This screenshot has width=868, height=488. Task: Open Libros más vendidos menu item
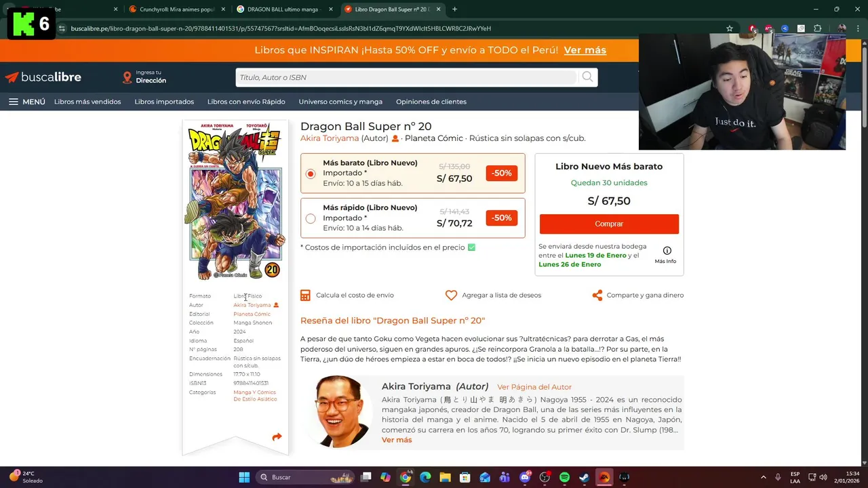tap(87, 102)
